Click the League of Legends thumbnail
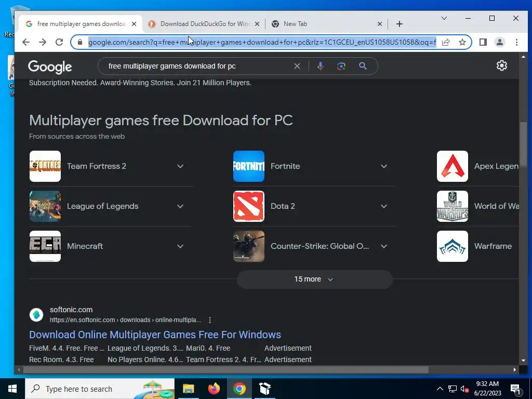This screenshot has height=399, width=532. pyautogui.click(x=45, y=206)
